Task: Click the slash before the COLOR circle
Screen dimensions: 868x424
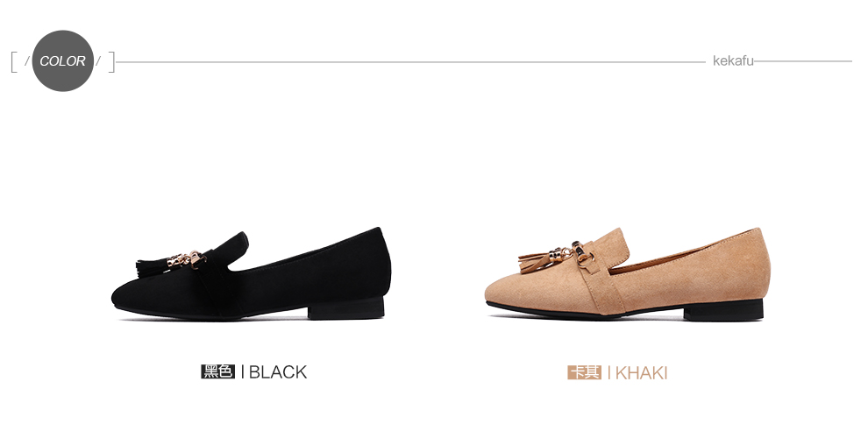Action: click(x=26, y=60)
